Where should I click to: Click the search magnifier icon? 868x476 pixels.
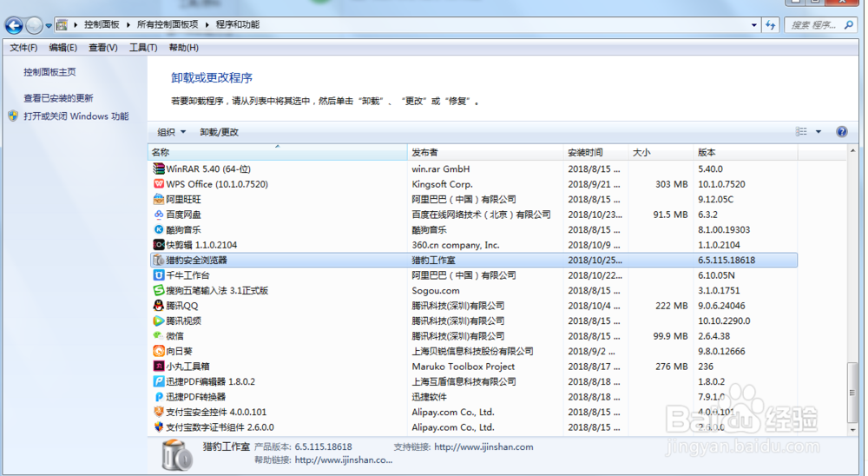tap(849, 25)
